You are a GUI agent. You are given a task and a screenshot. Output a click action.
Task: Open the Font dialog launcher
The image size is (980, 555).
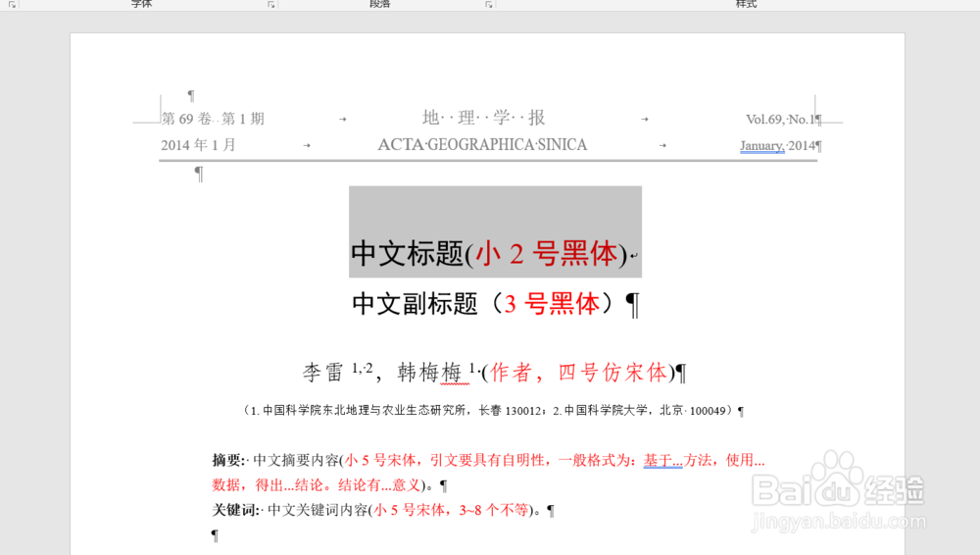tap(271, 4)
